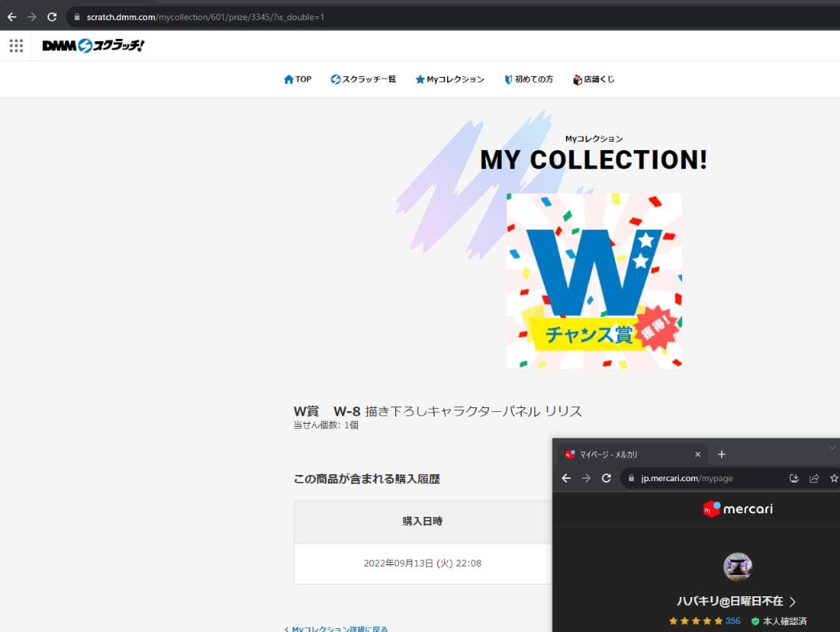Select TOP in the navigation menu
The height and width of the screenshot is (632, 840).
pos(298,79)
